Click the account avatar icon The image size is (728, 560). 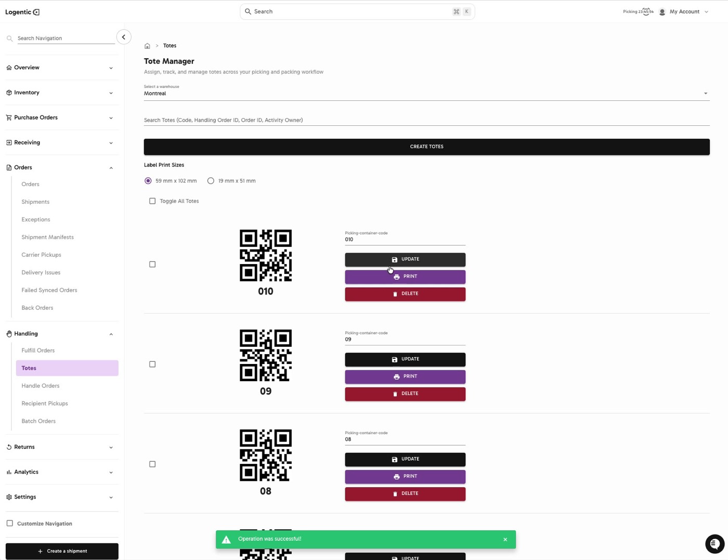(662, 11)
